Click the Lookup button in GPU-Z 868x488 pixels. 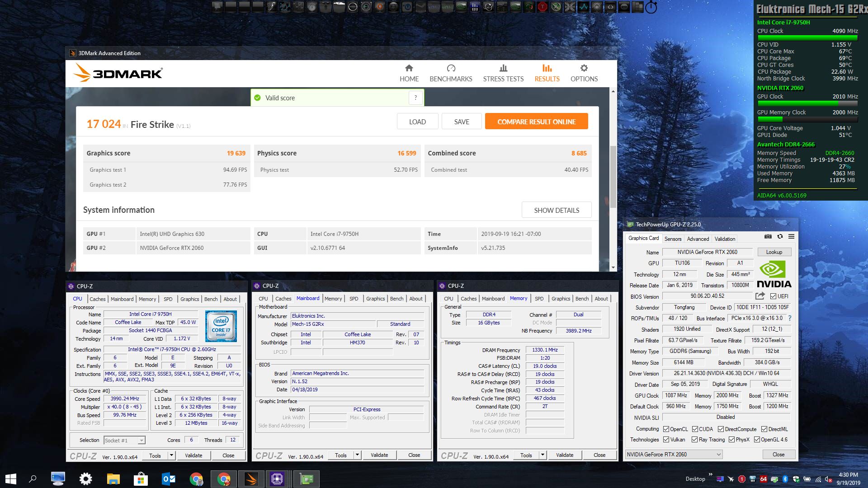[x=774, y=252]
